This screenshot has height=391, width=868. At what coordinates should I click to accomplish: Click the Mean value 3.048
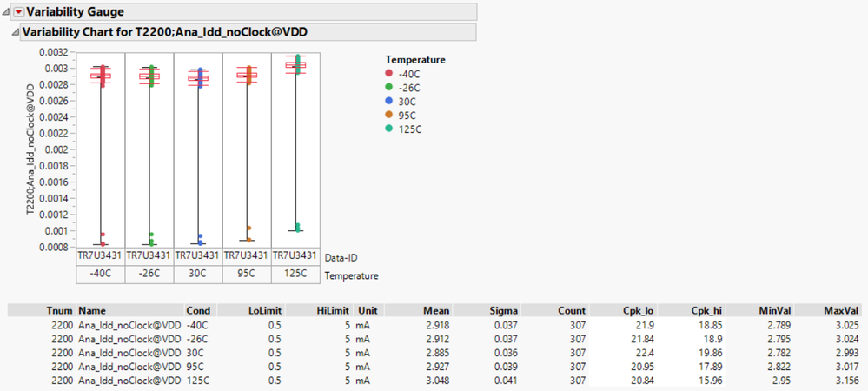439,381
